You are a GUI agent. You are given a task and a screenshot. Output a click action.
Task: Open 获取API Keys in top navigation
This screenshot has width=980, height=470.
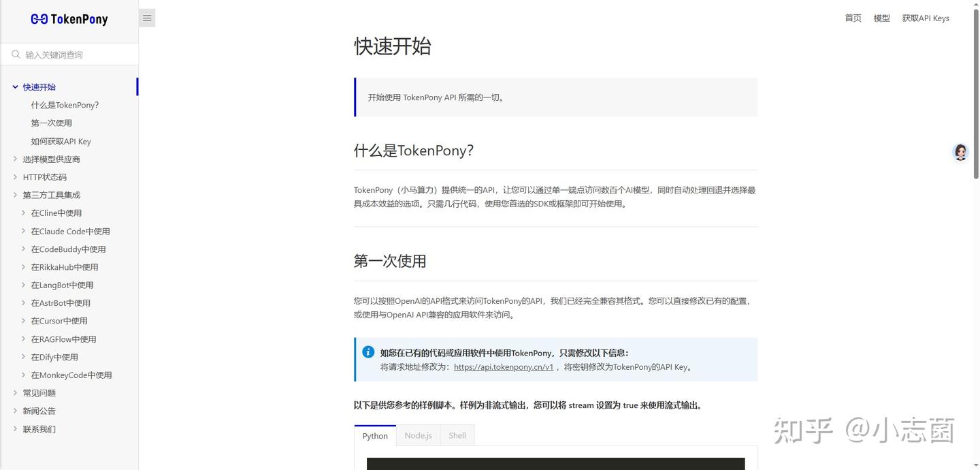click(x=926, y=18)
